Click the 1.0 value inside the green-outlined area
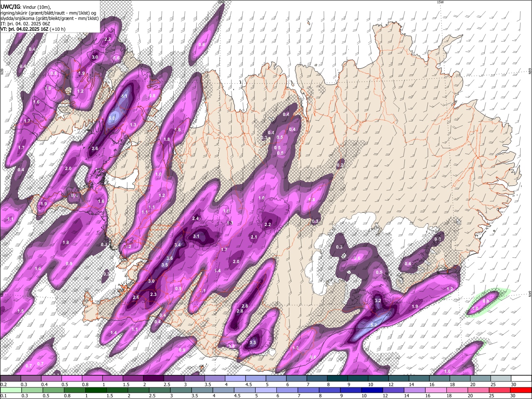The width and height of the screenshot is (532, 399). [475, 308]
